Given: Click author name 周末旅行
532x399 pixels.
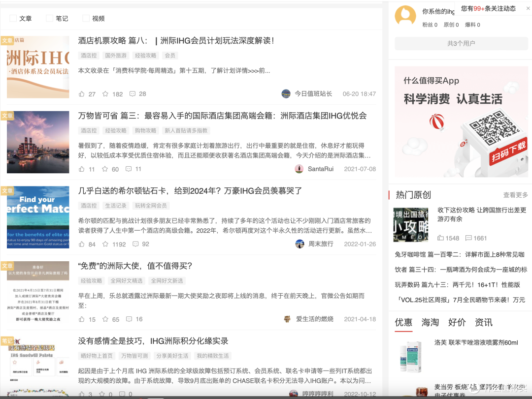Looking at the screenshot, I should pyautogui.click(x=321, y=244).
